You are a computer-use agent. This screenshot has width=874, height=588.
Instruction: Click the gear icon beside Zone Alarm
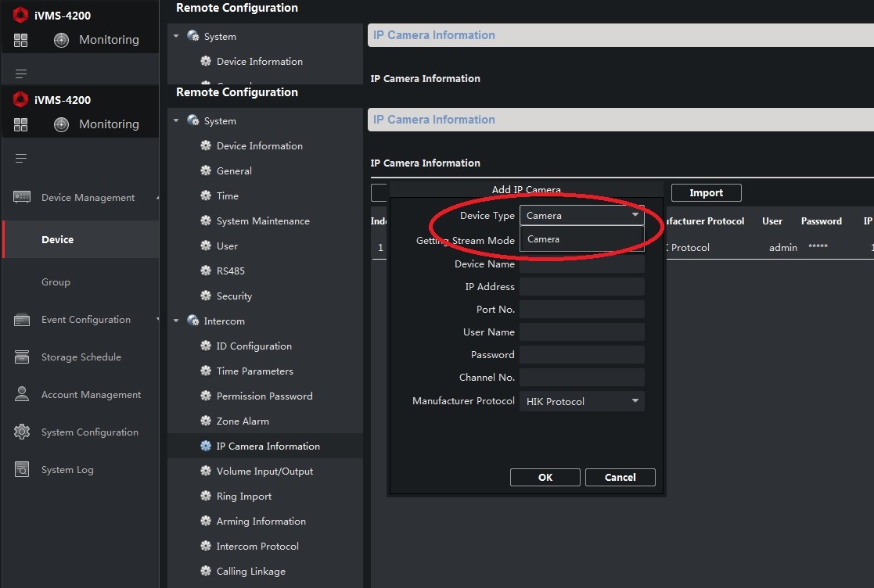[x=206, y=421]
